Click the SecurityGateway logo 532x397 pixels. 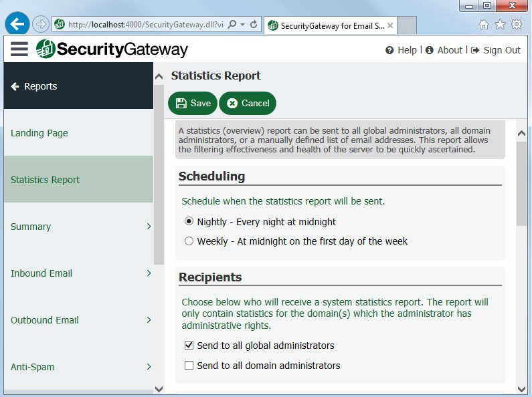112,49
